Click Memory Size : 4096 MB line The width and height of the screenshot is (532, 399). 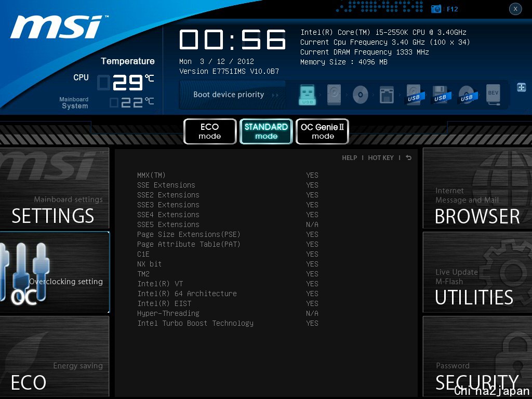click(x=344, y=62)
